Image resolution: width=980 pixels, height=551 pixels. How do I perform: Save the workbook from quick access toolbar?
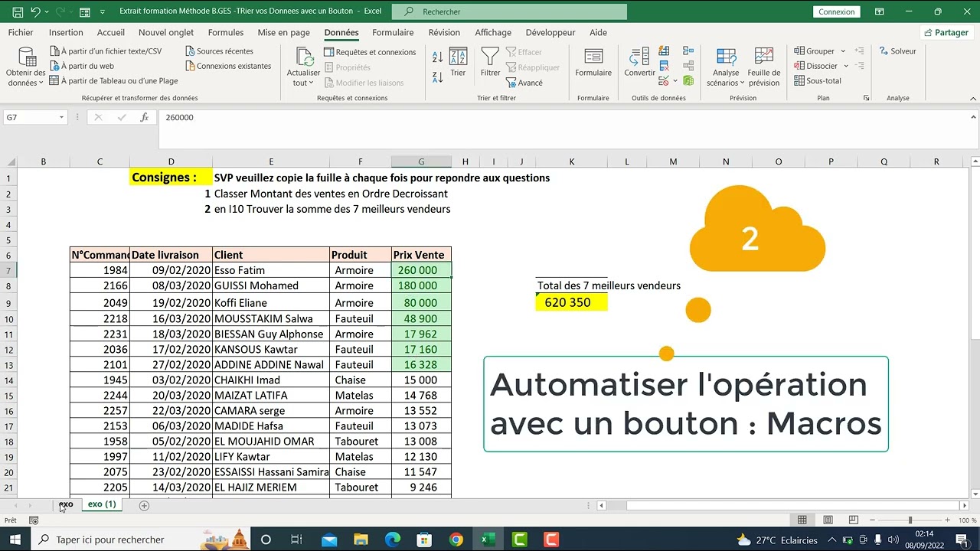16,11
